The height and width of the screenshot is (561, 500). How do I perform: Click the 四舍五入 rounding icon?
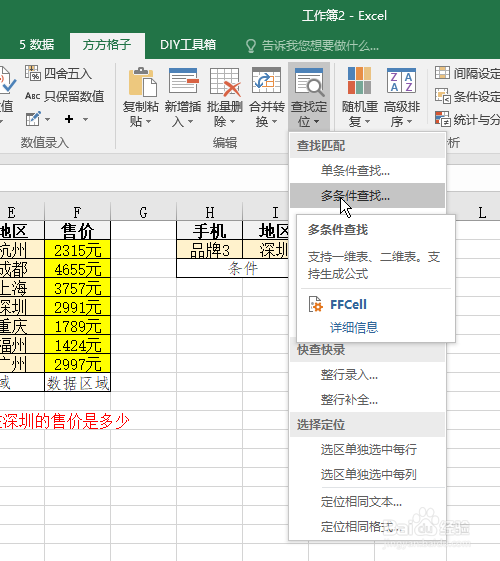click(x=33, y=73)
